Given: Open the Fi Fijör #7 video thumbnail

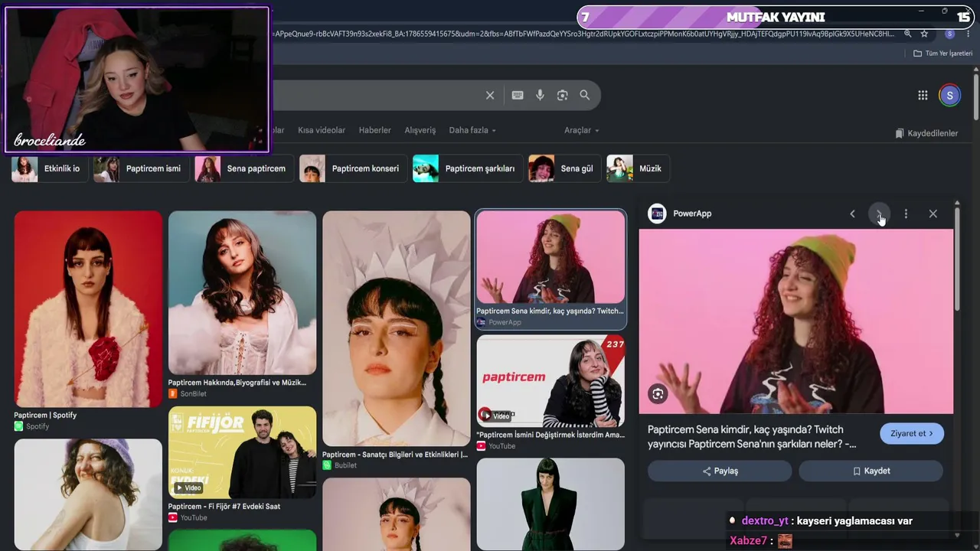Looking at the screenshot, I should pos(242,452).
